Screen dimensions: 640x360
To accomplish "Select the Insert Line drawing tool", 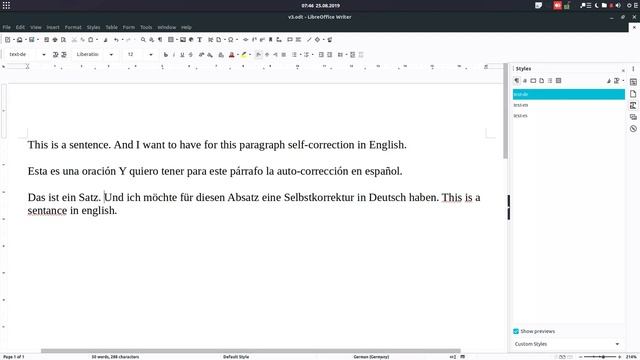I will pos(309,40).
